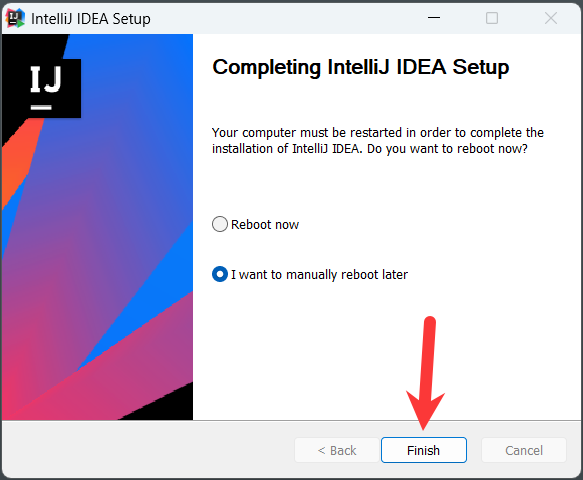The width and height of the screenshot is (583, 480).
Task: Select the Reboot now radio button
Action: pos(220,224)
